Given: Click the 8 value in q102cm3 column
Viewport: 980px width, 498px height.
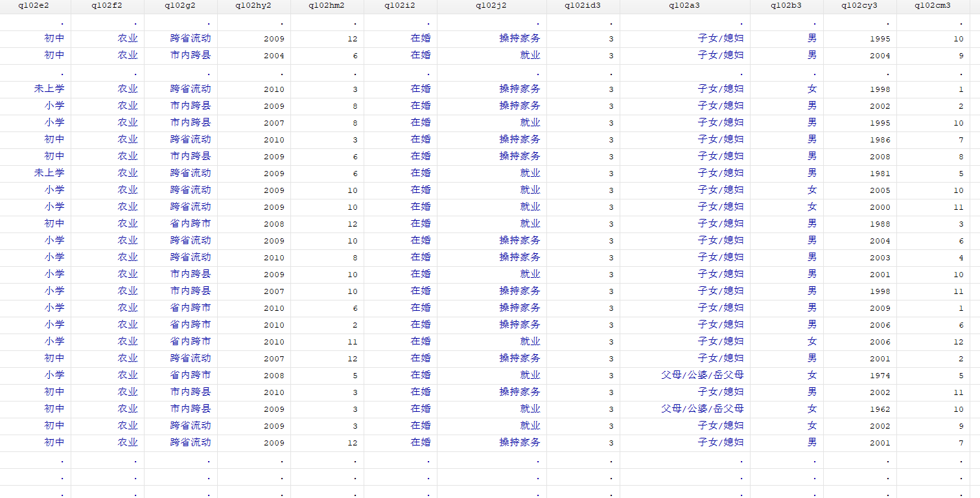Looking at the screenshot, I should click(961, 157).
